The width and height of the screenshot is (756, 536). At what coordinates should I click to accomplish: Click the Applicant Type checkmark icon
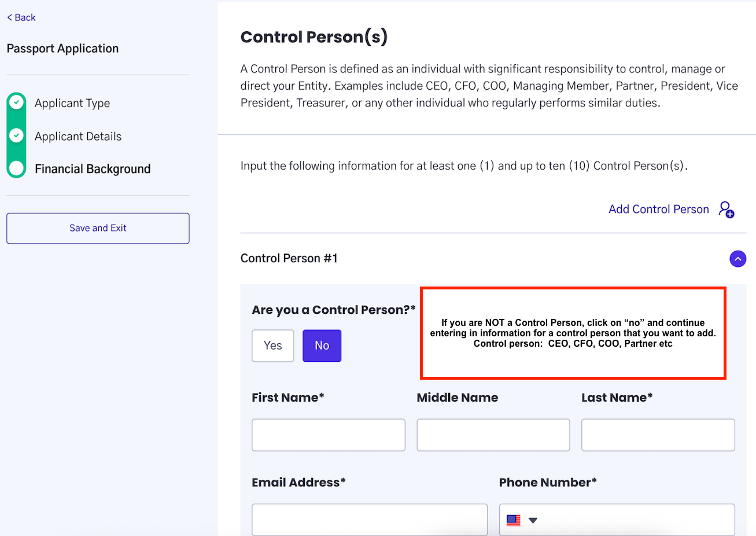(17, 102)
